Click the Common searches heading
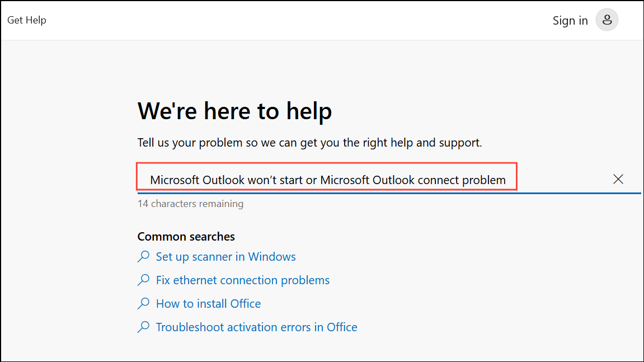The width and height of the screenshot is (644, 362). pyautogui.click(x=186, y=236)
